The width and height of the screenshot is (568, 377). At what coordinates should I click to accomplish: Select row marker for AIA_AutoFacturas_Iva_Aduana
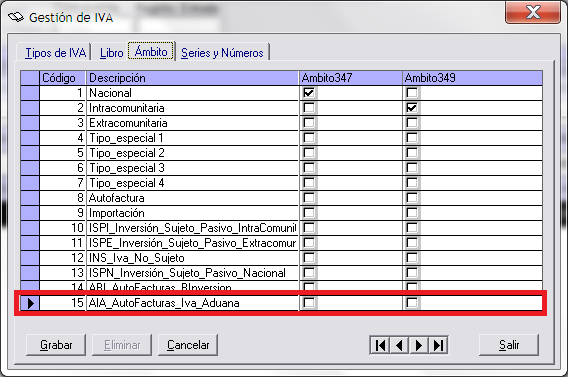[x=30, y=303]
